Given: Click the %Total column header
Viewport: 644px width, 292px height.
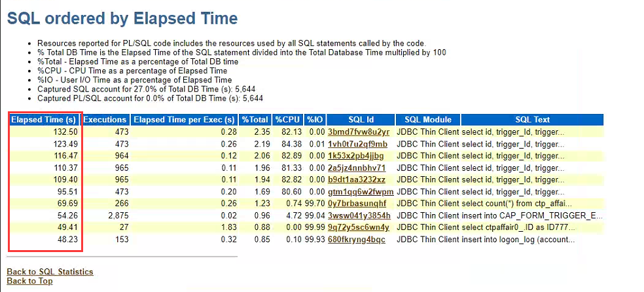Looking at the screenshot, I should click(x=255, y=120).
